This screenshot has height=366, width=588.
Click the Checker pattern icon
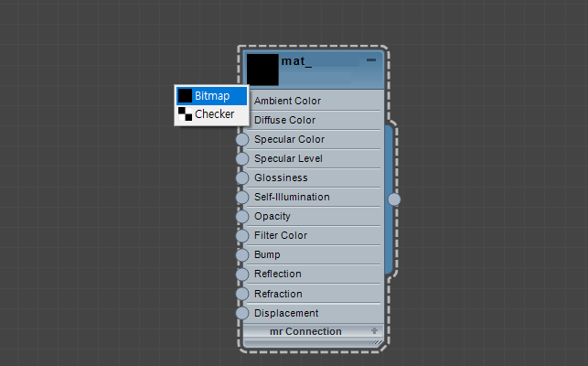click(185, 113)
